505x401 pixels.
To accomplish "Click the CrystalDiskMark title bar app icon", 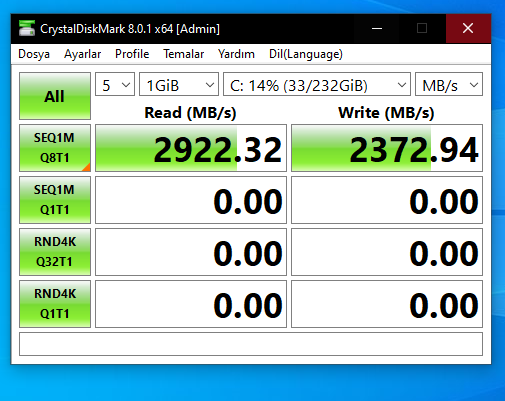I will (x=27, y=28).
